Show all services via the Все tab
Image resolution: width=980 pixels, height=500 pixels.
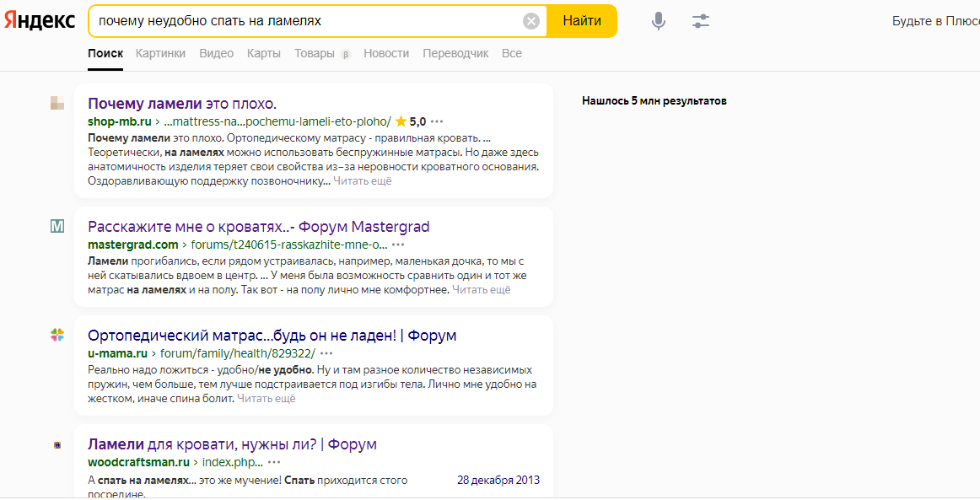512,54
